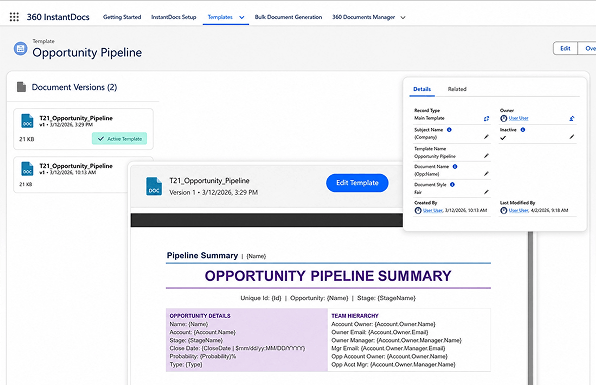Change record type via Main Template icon
Screen dimensions: 596x385
(x=486, y=119)
